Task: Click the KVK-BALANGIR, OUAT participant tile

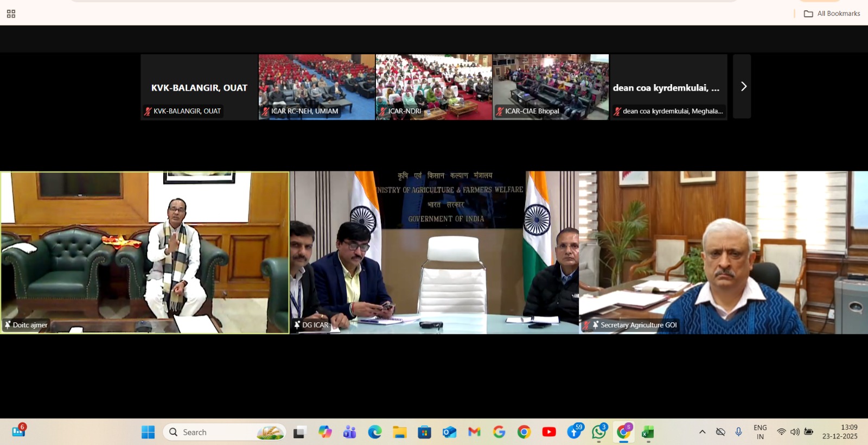Action: tap(199, 87)
